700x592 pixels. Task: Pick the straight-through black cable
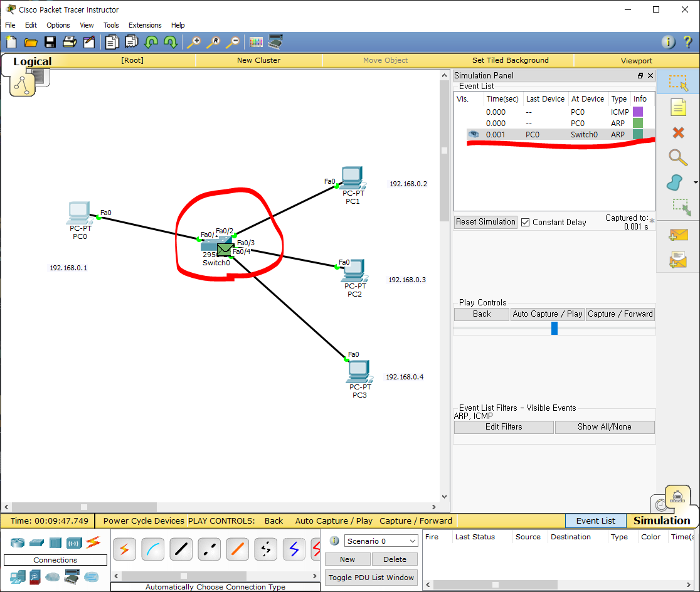181,549
